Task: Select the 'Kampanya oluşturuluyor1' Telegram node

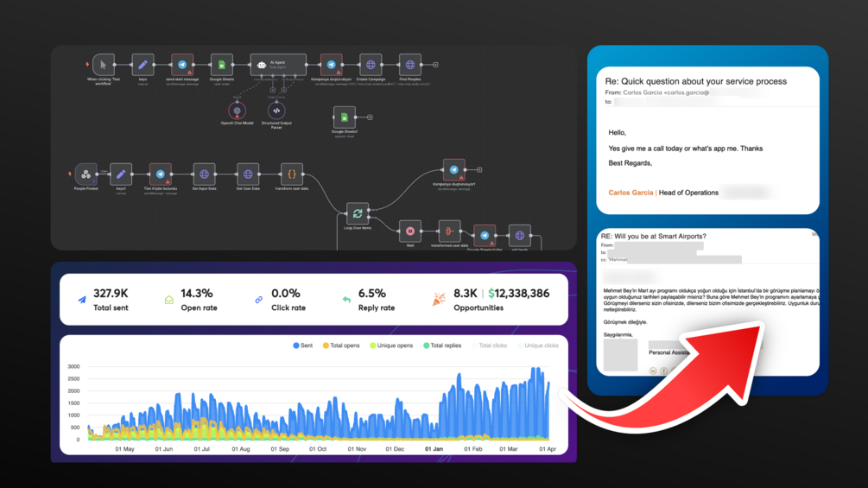Action: (454, 170)
